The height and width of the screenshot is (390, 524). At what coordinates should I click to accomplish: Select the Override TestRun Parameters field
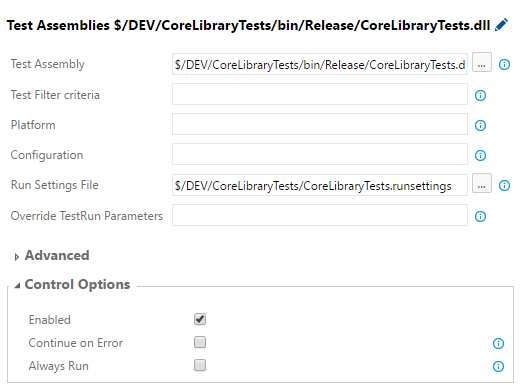point(320,215)
